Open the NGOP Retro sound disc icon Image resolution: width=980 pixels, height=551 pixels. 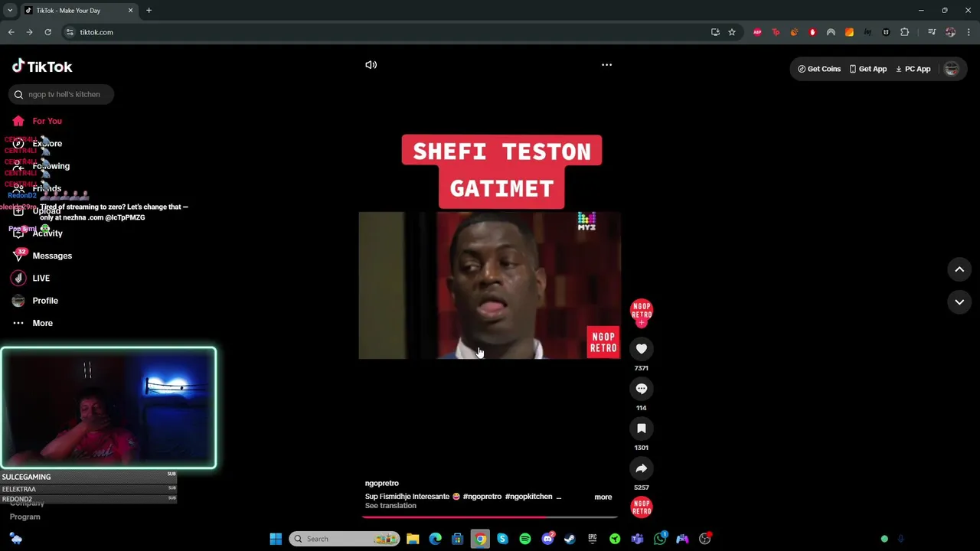tap(642, 507)
